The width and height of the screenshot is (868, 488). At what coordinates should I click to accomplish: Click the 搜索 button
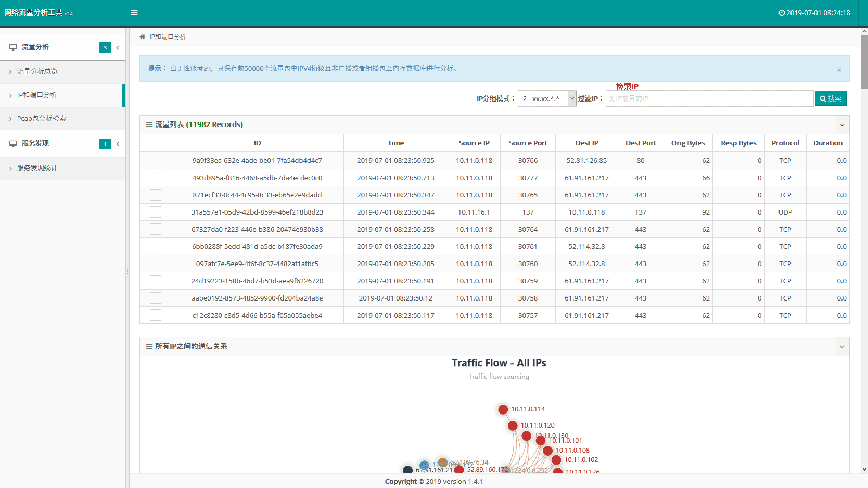(x=831, y=98)
